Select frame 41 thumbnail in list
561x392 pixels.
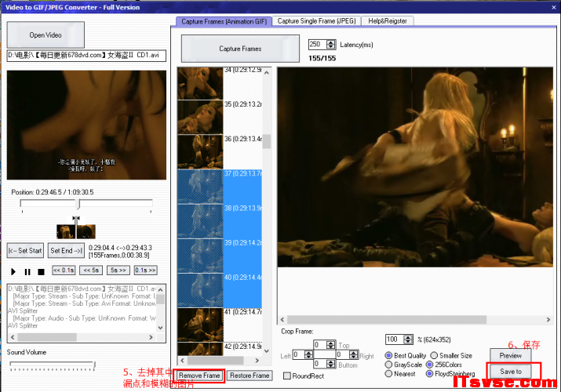tap(200, 325)
